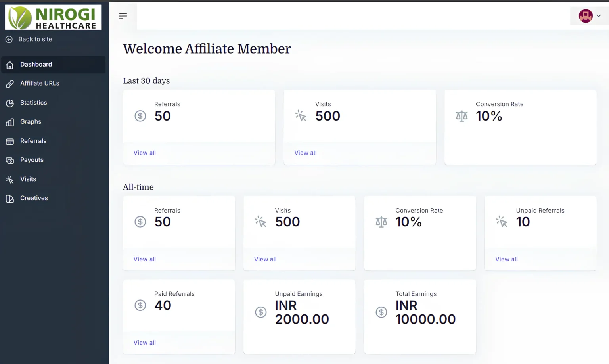
Task: Click the Nirogi Healthcare logo
Action: click(x=53, y=17)
